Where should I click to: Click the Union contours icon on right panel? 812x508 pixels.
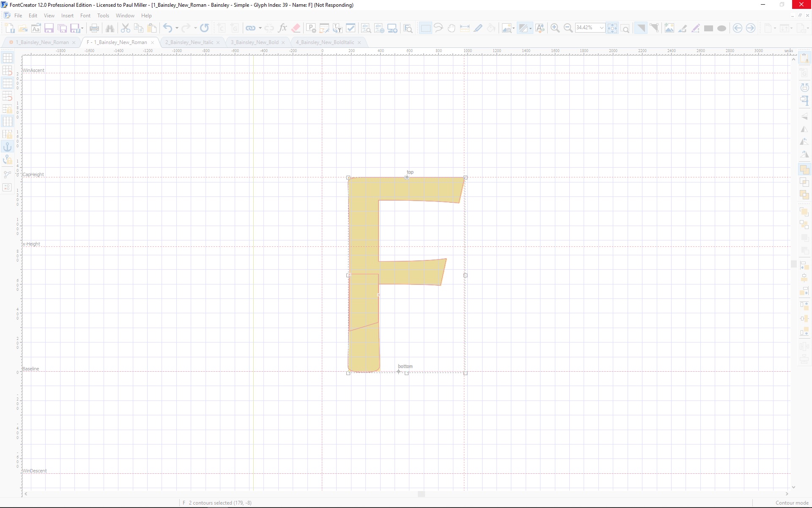click(x=804, y=170)
